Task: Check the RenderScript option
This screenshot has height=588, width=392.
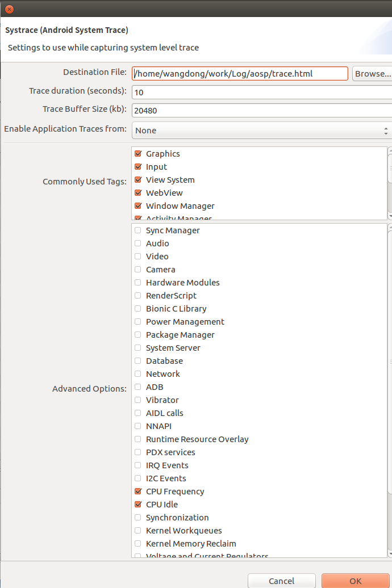Action: pyautogui.click(x=137, y=295)
